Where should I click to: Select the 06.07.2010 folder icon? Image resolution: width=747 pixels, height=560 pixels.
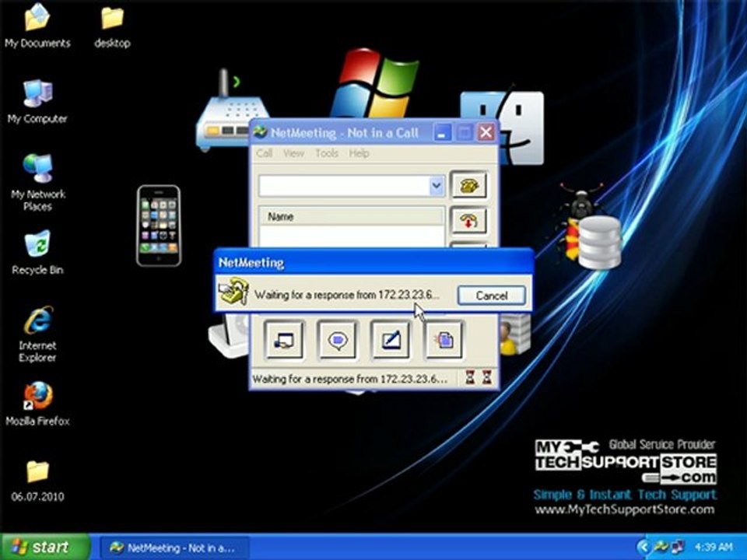click(x=37, y=480)
